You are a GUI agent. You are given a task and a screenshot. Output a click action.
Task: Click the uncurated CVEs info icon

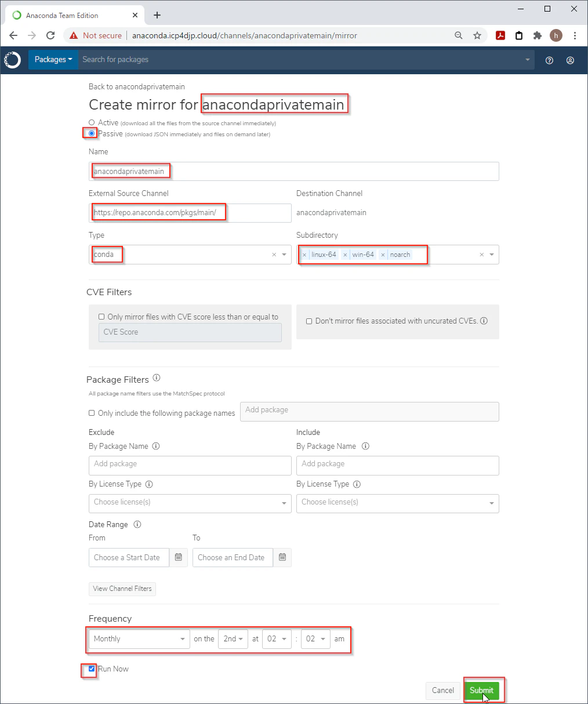[484, 321]
